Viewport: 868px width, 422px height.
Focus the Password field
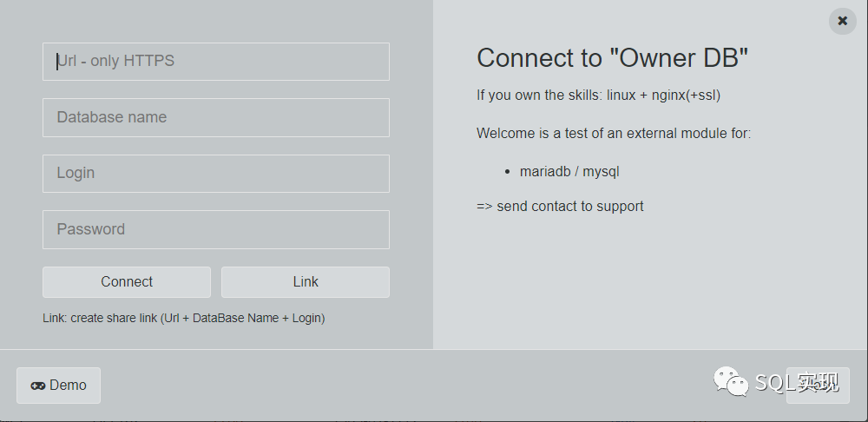pyautogui.click(x=216, y=229)
